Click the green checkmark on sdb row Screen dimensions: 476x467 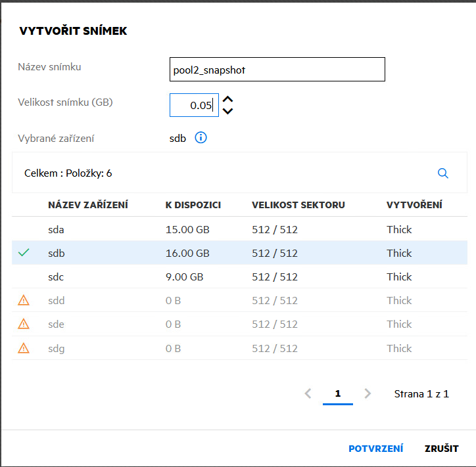coord(24,253)
